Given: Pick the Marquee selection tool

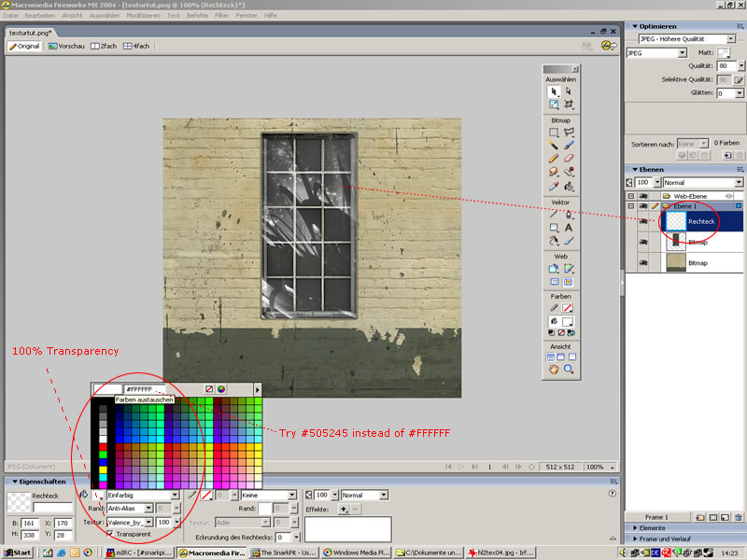Looking at the screenshot, I should [x=554, y=133].
